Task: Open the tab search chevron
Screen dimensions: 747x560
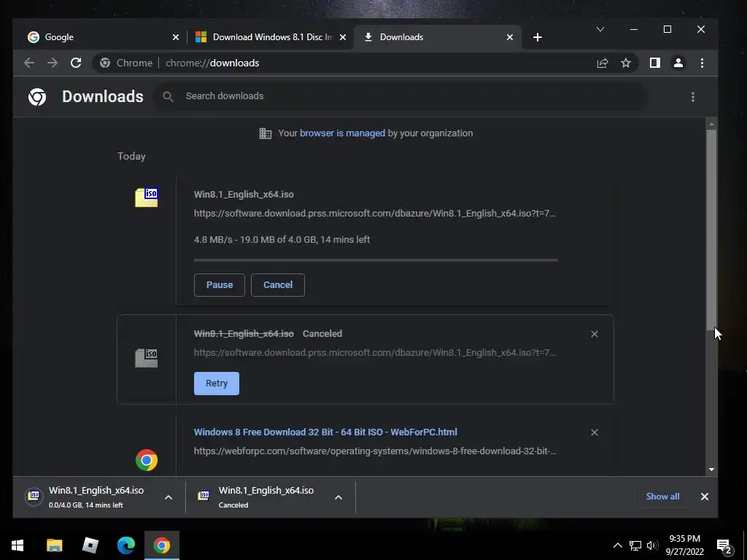Action: click(600, 29)
